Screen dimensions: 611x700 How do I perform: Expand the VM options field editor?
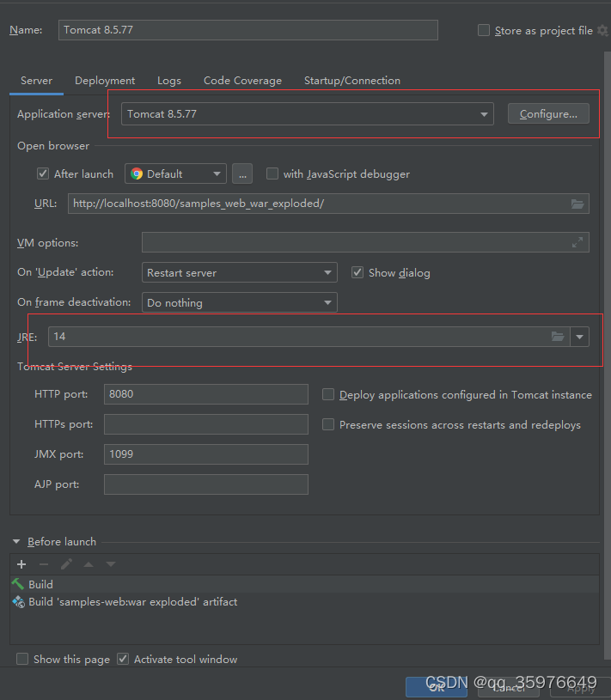pyautogui.click(x=577, y=242)
